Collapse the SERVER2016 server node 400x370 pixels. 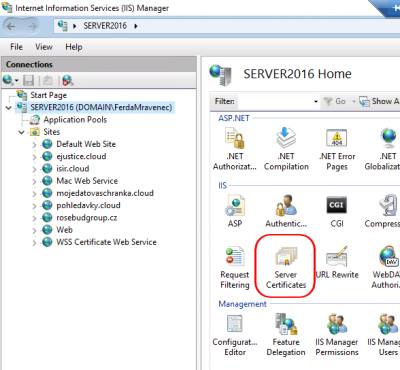[9, 108]
